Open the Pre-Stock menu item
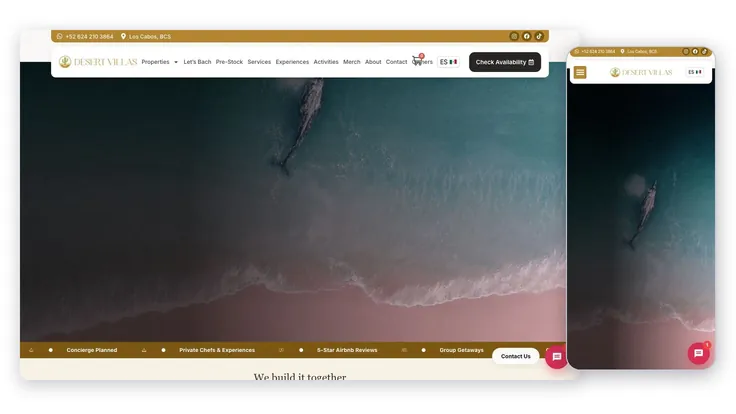This screenshot has width=736, height=414. click(229, 62)
